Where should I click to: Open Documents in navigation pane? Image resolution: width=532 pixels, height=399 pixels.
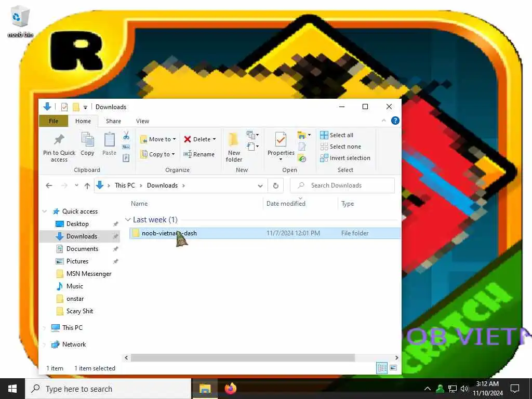pyautogui.click(x=82, y=249)
